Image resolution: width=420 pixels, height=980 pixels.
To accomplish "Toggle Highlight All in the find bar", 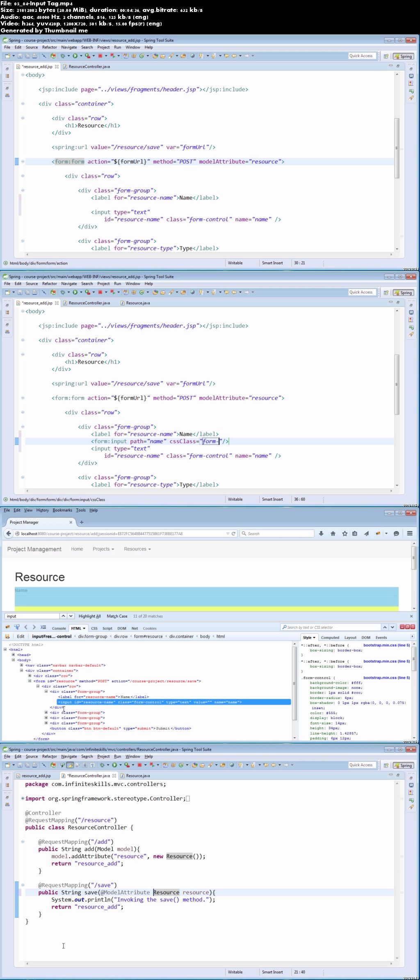I will (89, 616).
